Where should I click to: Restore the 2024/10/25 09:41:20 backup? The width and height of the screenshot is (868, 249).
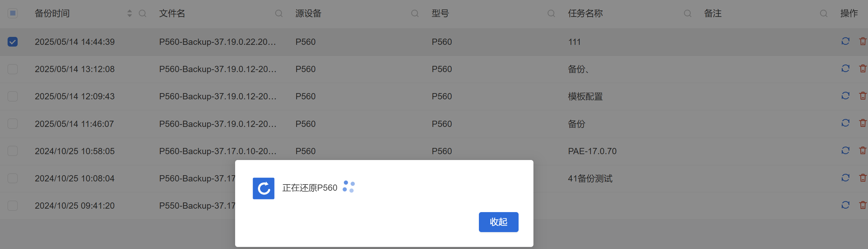tap(845, 205)
